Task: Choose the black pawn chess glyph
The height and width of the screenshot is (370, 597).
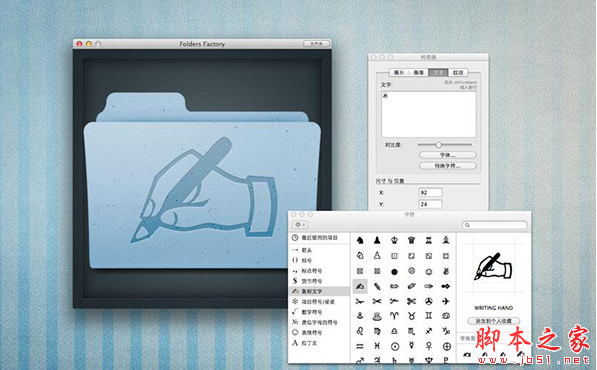Action: [x=377, y=240]
